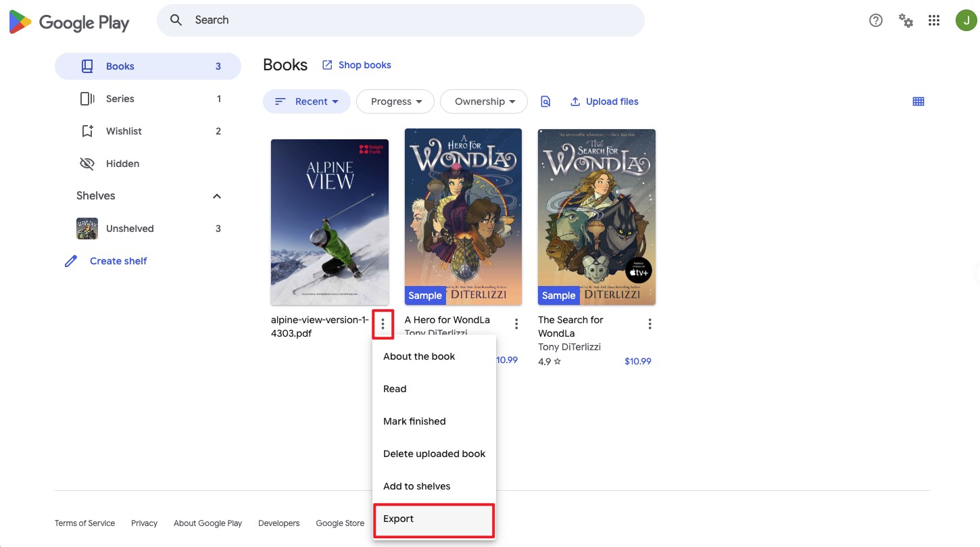Open the account avatar J
Viewport: 980px width, 547px height.
pyautogui.click(x=966, y=20)
